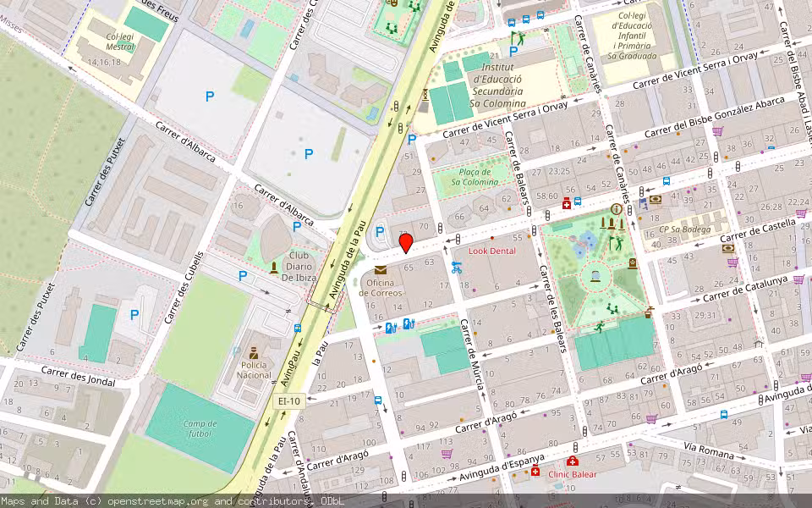Screen dimensions: 812x508
Task: Select the shelter icon near buildings 50 and 48
Action: 759,342
